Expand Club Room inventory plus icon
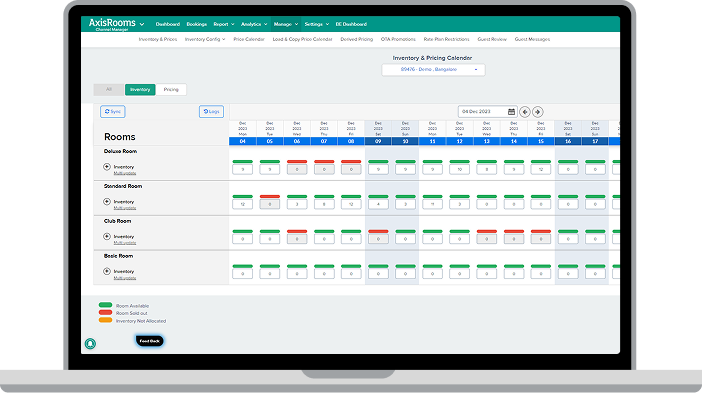 point(107,236)
